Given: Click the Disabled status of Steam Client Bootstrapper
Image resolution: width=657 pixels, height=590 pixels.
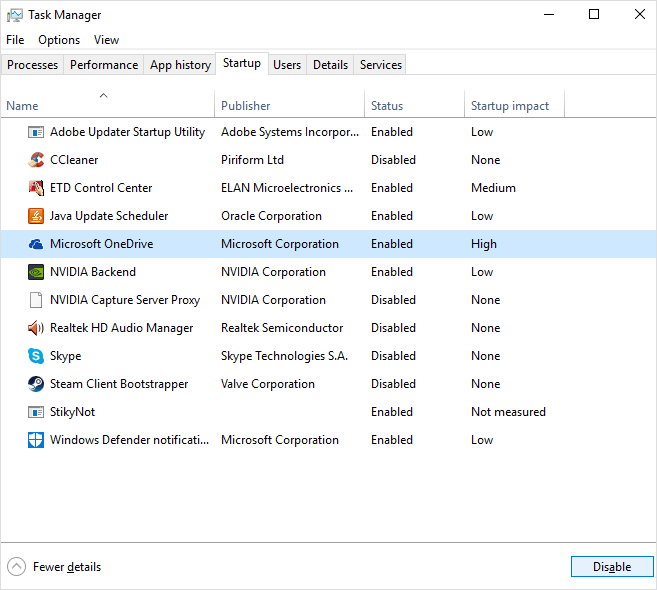Looking at the screenshot, I should pos(393,384).
